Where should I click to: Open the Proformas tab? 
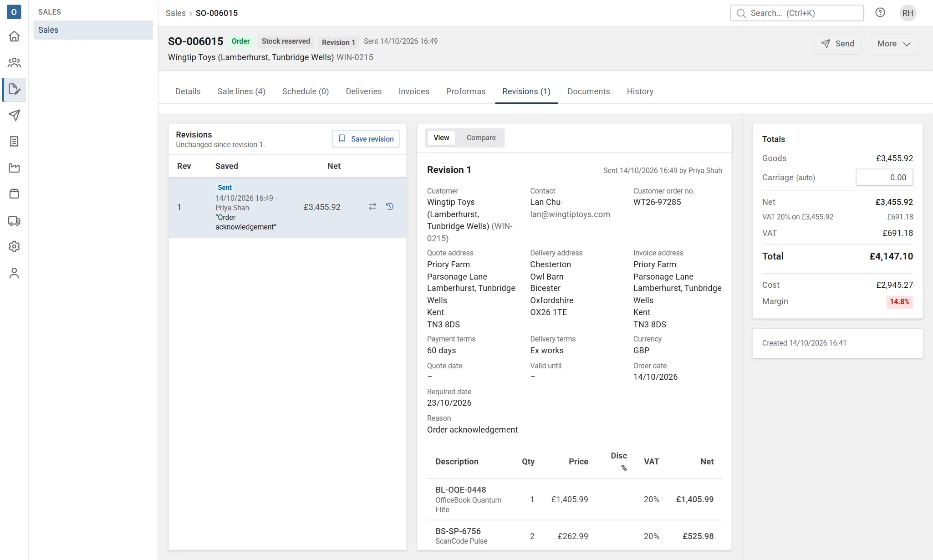[x=466, y=92]
